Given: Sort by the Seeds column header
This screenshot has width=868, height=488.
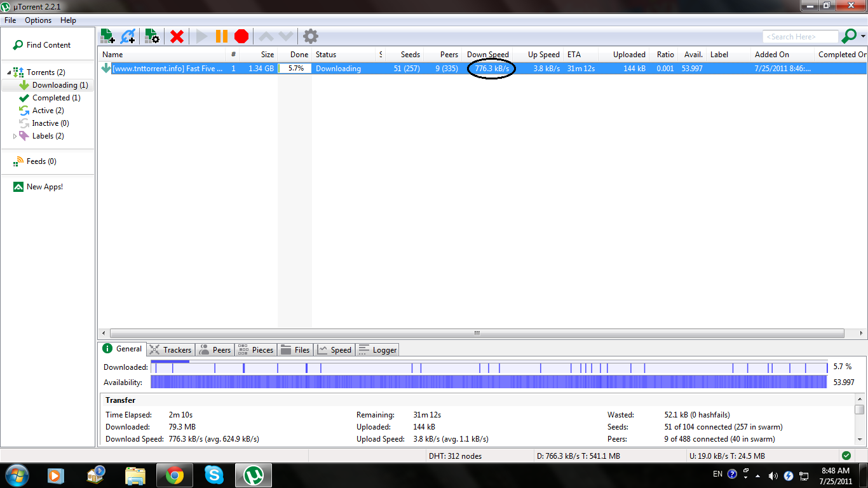Looking at the screenshot, I should tap(404, 55).
